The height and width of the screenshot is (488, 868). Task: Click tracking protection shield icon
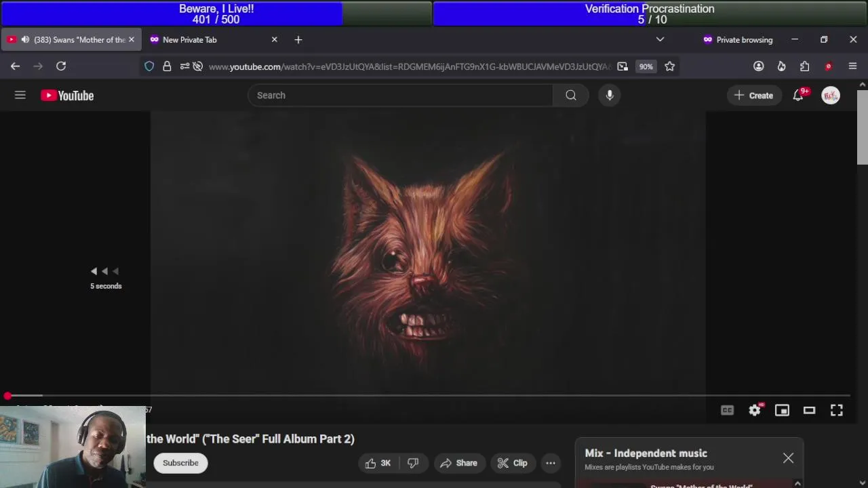tap(149, 66)
